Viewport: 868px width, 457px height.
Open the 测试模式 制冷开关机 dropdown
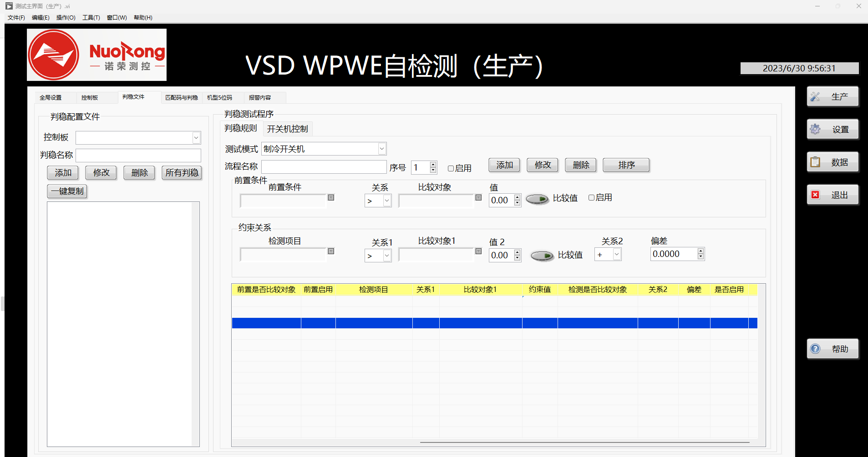[x=382, y=148]
